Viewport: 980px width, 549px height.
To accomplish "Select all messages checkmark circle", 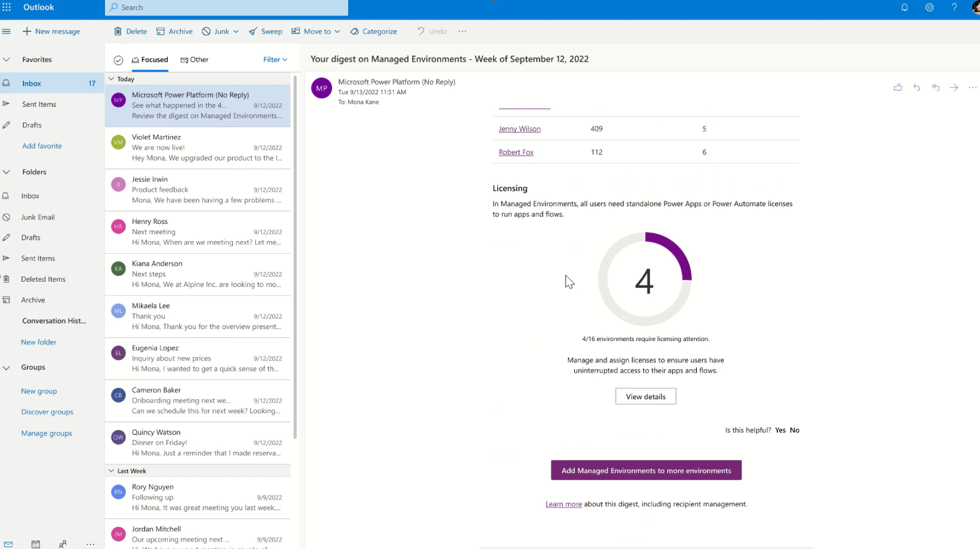I will tap(118, 60).
